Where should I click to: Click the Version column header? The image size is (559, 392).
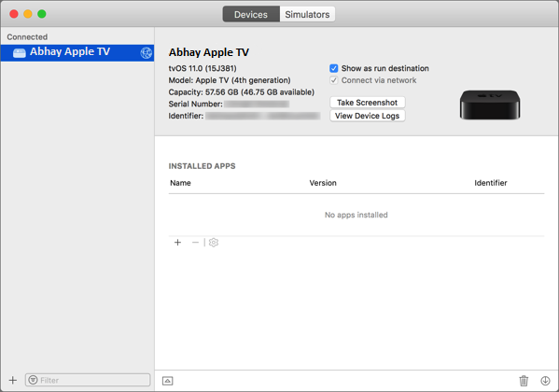[323, 183]
